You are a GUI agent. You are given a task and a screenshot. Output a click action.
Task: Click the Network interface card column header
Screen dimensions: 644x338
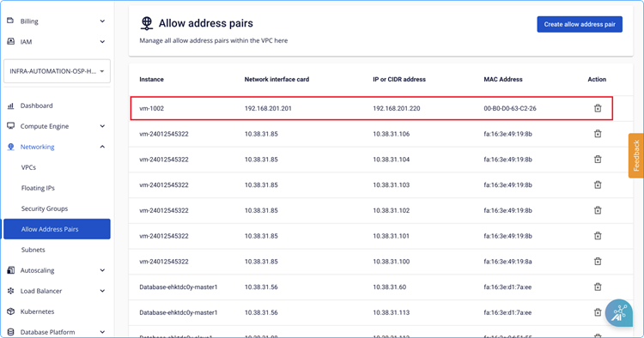(276, 79)
